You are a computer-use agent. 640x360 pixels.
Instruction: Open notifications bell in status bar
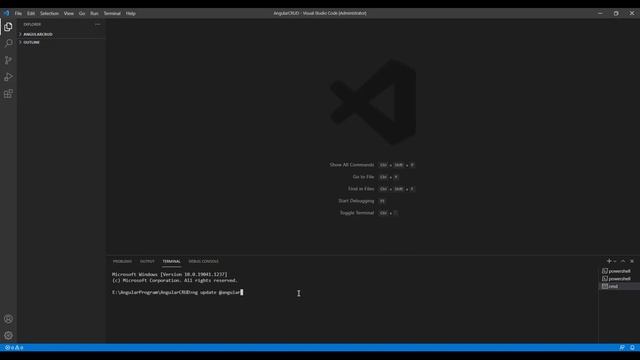pyautogui.click(x=632, y=348)
